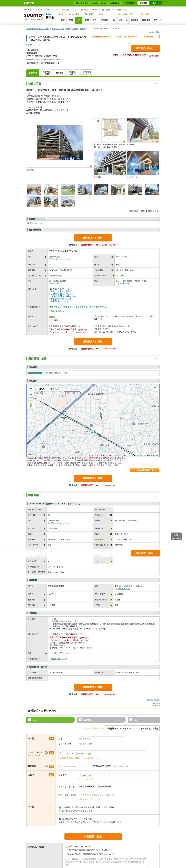Click the 会員登録 button
The height and width of the screenshot is (868, 186).
click(143, 3)
